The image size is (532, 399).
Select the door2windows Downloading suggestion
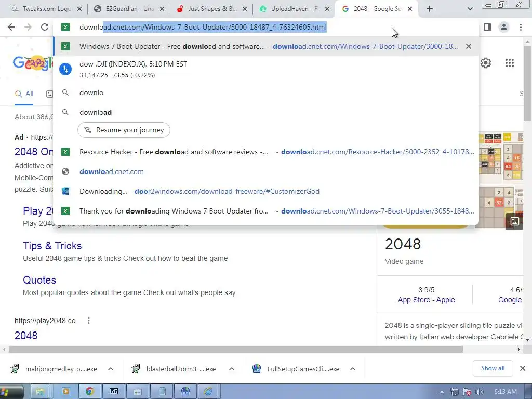(266, 191)
